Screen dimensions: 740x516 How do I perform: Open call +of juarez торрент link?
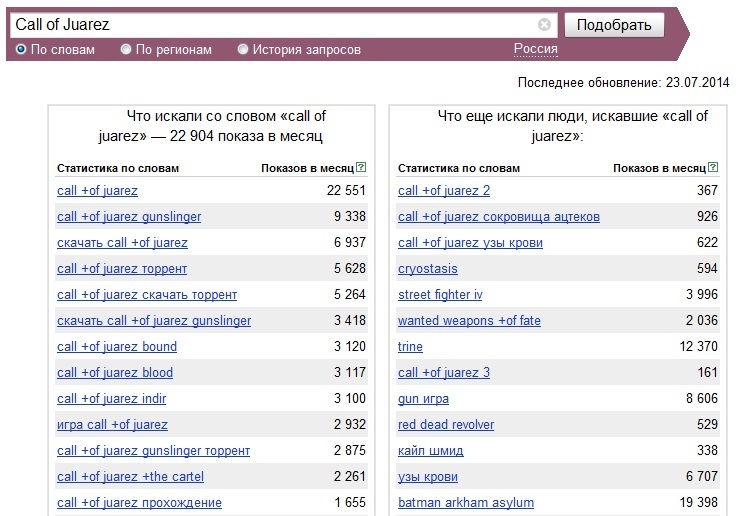coord(122,269)
